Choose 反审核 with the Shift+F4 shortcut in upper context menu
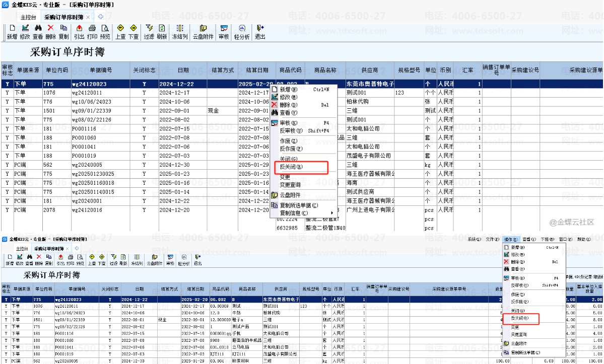 click(x=303, y=131)
